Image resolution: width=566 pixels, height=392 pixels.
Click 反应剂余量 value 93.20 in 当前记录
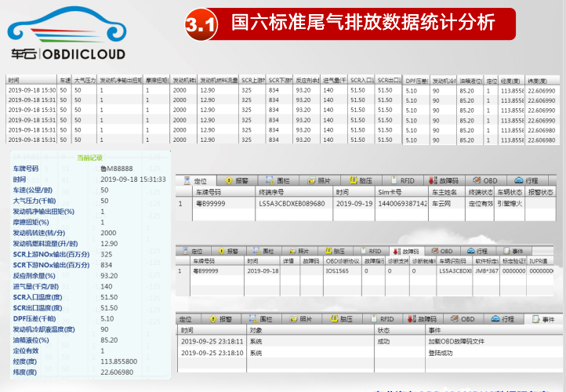pyautogui.click(x=109, y=276)
